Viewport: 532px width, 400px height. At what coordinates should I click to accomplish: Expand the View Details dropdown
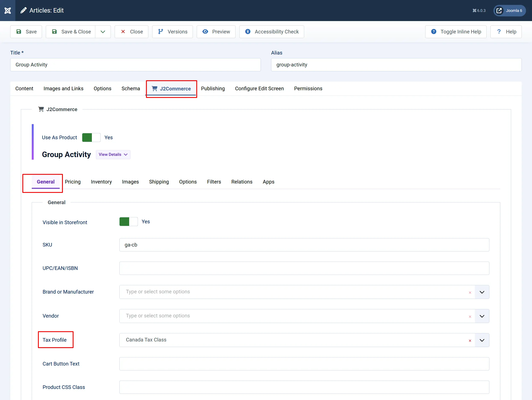coord(113,155)
